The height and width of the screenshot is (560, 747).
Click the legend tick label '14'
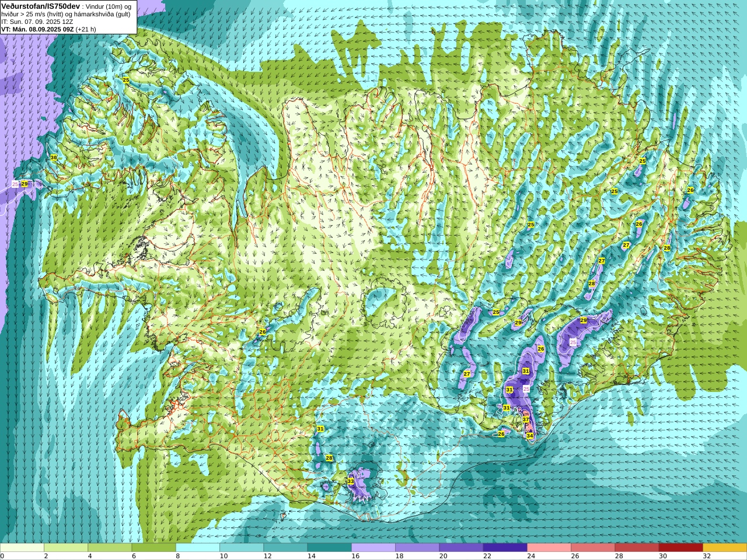(x=312, y=556)
